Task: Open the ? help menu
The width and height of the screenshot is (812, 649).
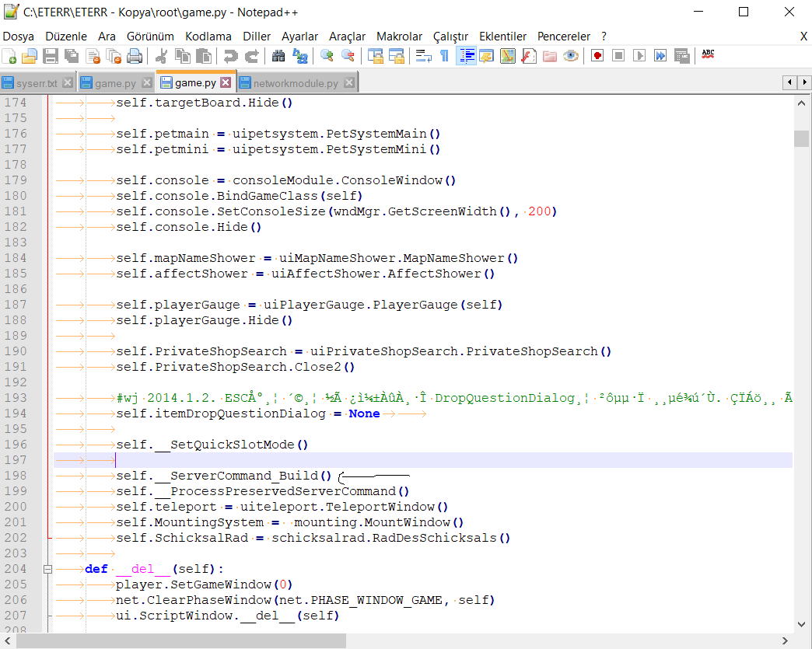Action: pos(604,37)
